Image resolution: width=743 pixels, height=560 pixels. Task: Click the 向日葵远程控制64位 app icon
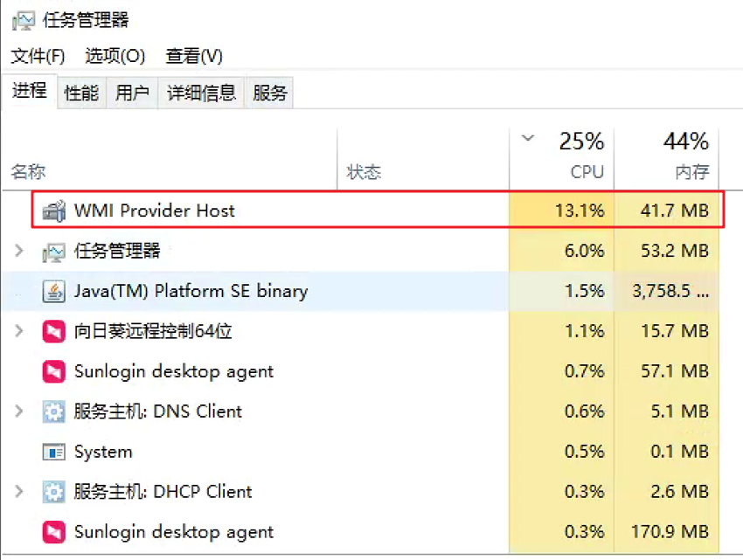[53, 331]
